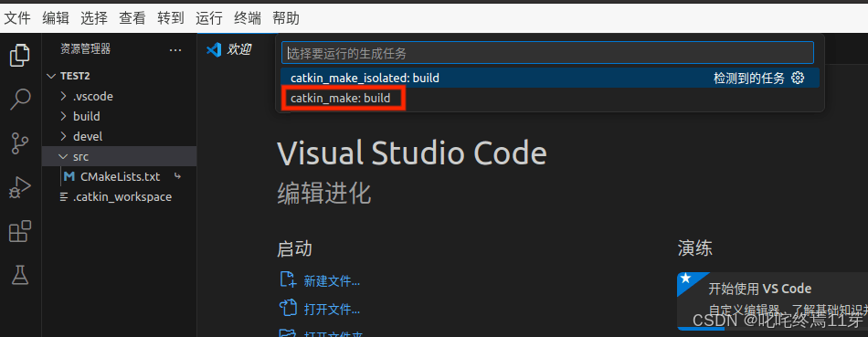The height and width of the screenshot is (337, 868).
Task: Click the 打开文件... link
Action: tap(333, 309)
